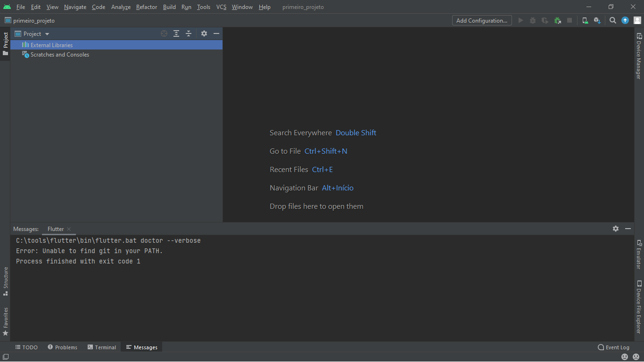
Task: Open the Problems tool window tab
Action: click(x=62, y=347)
